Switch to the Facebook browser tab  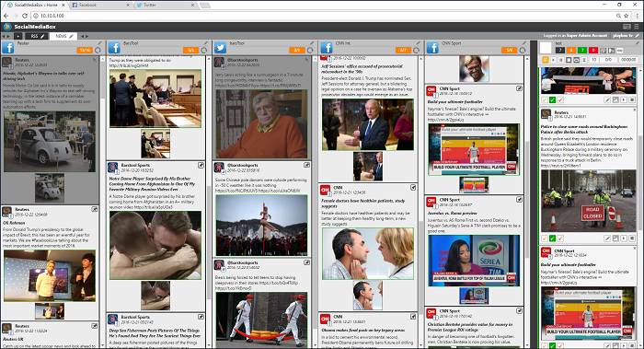(100, 5)
